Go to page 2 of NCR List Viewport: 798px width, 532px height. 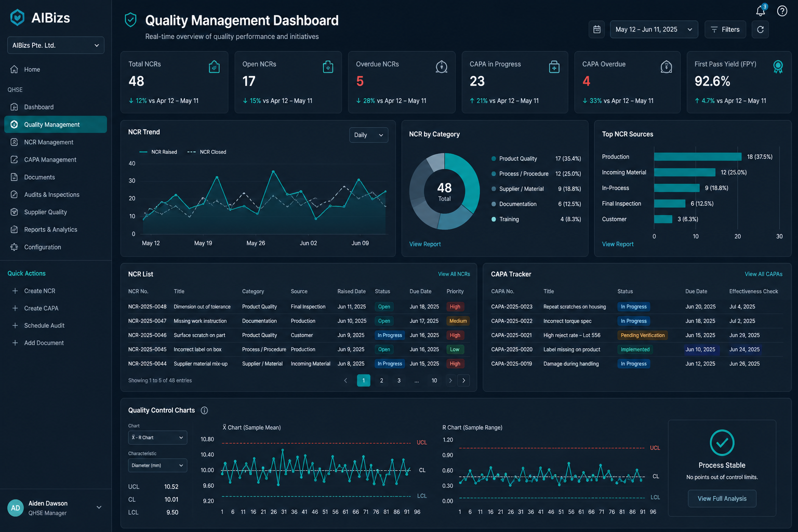pyautogui.click(x=381, y=381)
